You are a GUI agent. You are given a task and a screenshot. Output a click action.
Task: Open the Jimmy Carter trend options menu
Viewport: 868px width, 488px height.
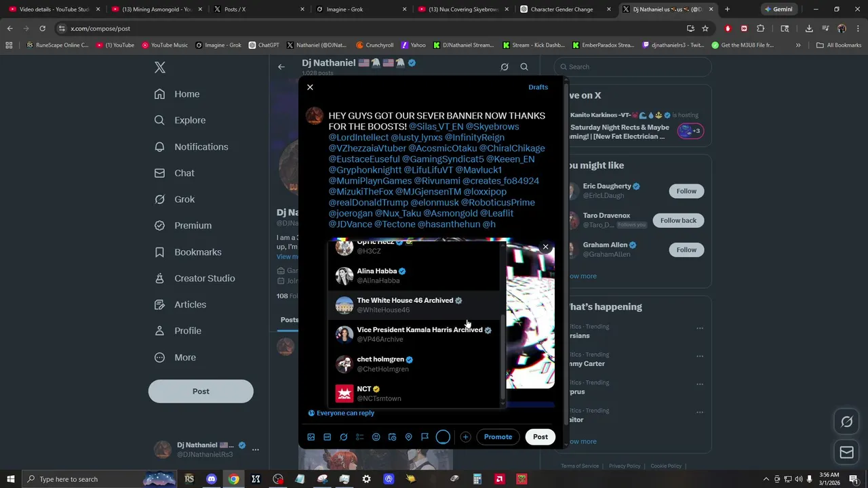point(699,356)
